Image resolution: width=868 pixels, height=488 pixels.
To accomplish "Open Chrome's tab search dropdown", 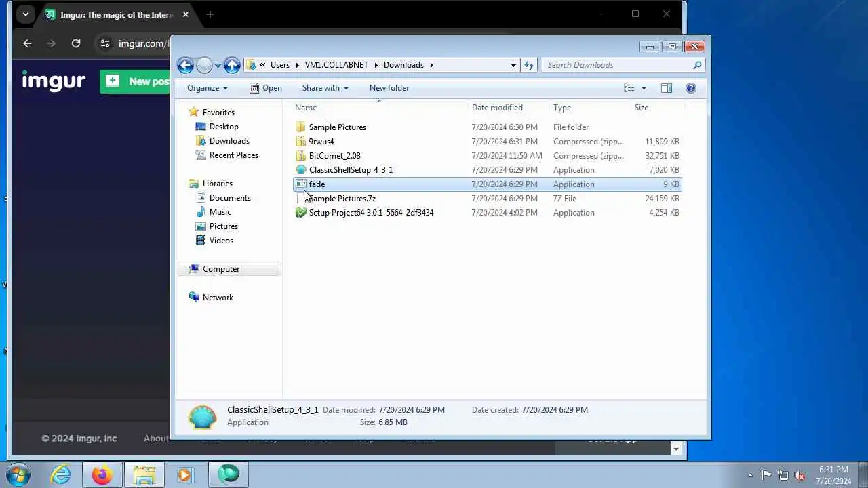I will (25, 14).
